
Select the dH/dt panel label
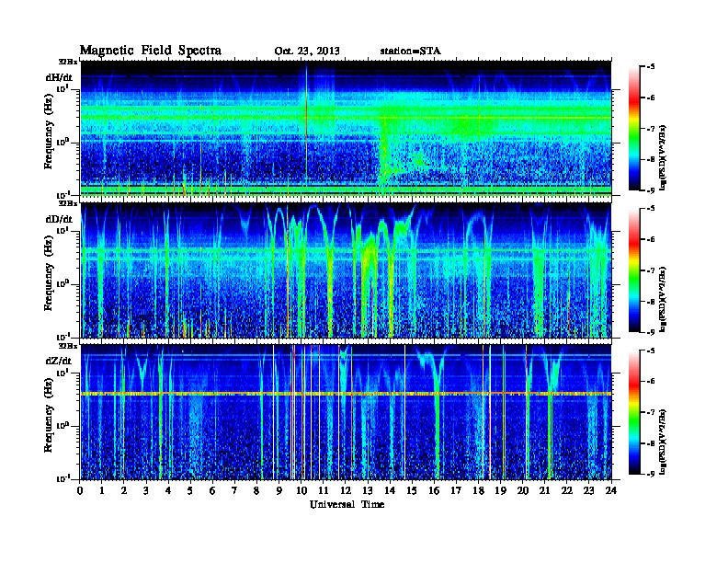click(x=59, y=77)
